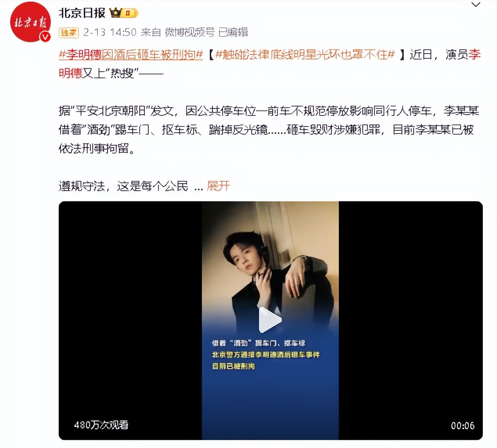Click the 2-13 14:50 timestamp

pyautogui.click(x=110, y=33)
